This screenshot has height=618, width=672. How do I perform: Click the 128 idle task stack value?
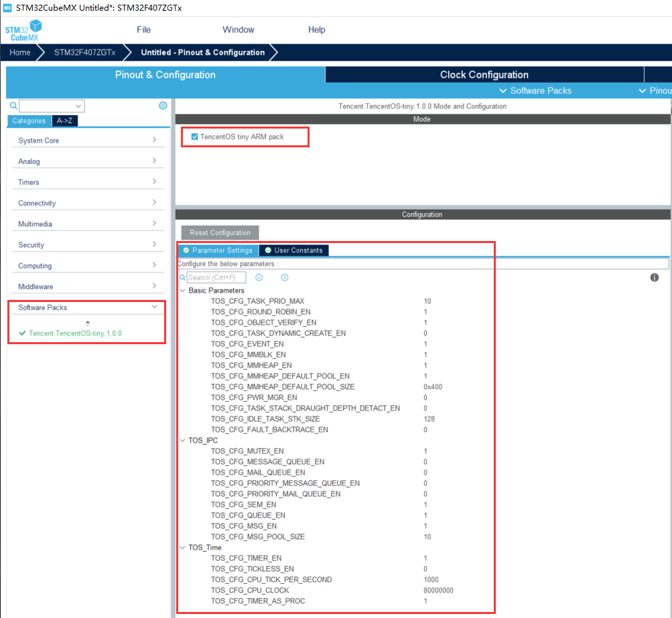(x=429, y=419)
